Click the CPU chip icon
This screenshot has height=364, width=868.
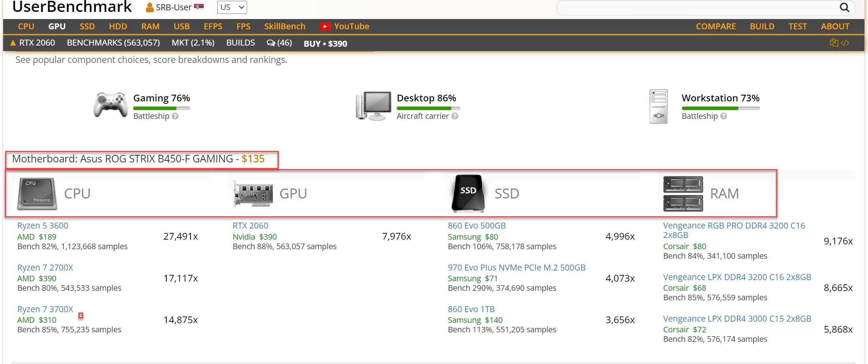point(37,194)
